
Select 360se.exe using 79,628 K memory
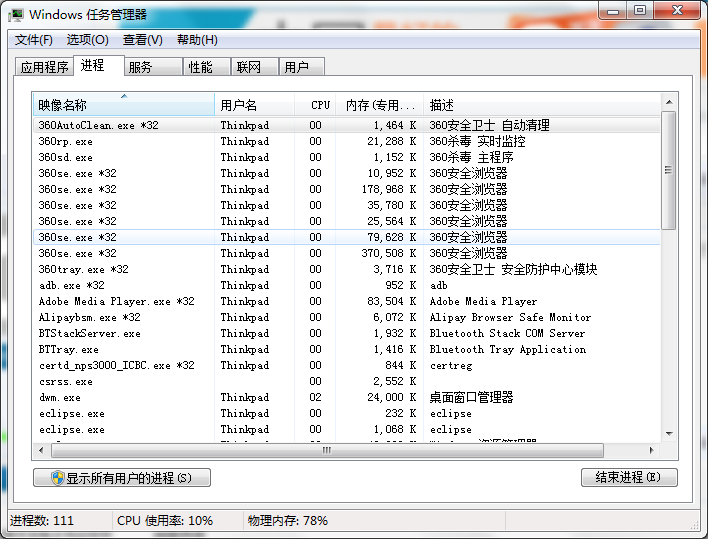(x=347, y=237)
